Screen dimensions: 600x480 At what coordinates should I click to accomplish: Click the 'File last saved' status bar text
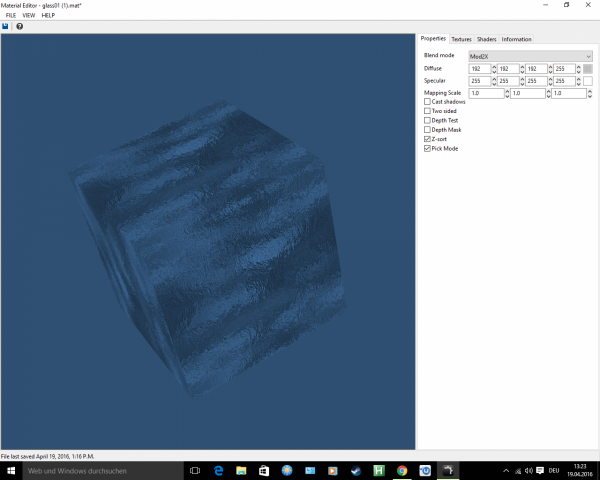click(x=47, y=456)
